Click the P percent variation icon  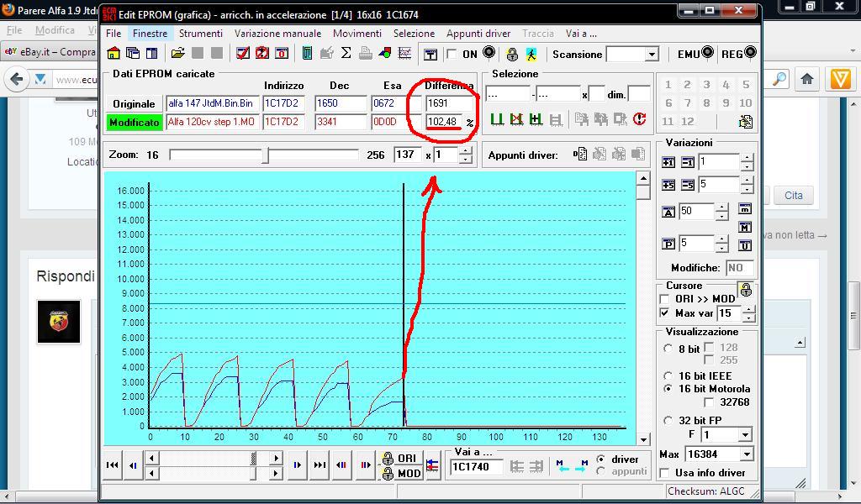[x=668, y=244]
